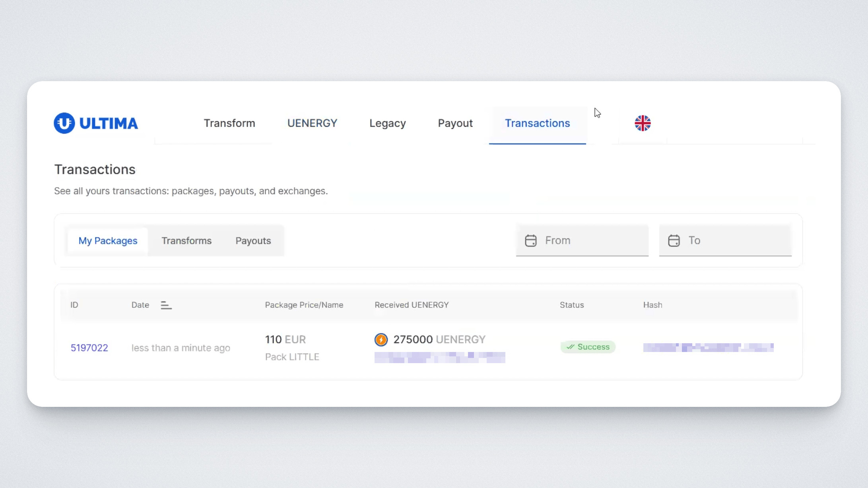Open transaction ID 5197022 link
Screen dimensions: 868x488
[x=89, y=348]
